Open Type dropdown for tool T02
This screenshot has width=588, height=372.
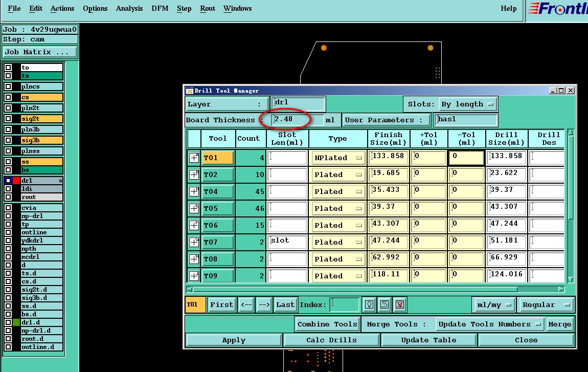[337, 174]
